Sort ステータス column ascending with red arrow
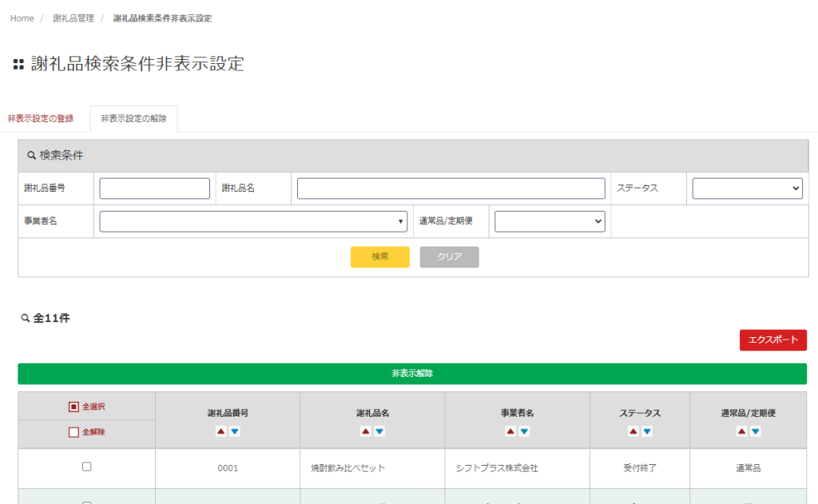The image size is (818, 504). coord(633,431)
